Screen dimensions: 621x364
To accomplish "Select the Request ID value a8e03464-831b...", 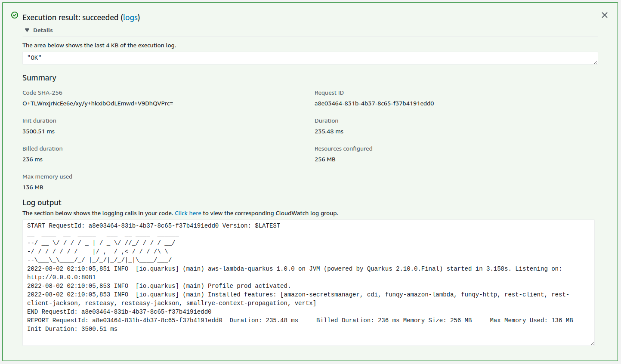I will pyautogui.click(x=374, y=103).
